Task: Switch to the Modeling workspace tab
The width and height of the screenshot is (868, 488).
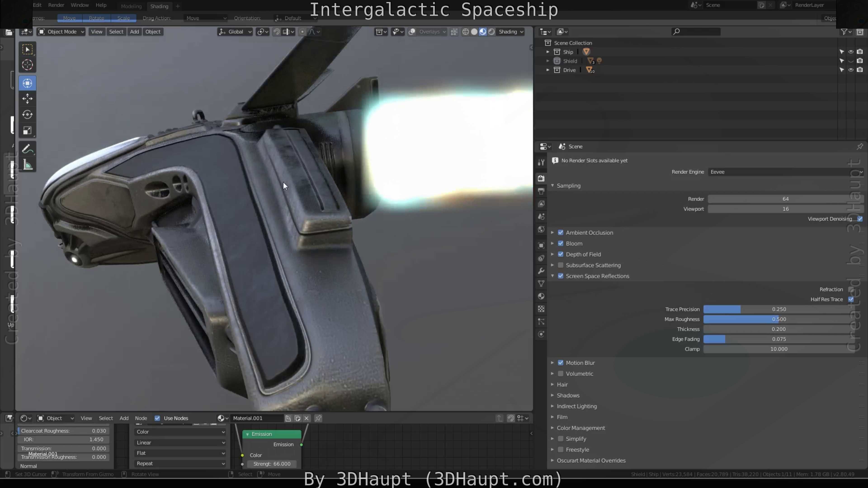Action: [131, 6]
